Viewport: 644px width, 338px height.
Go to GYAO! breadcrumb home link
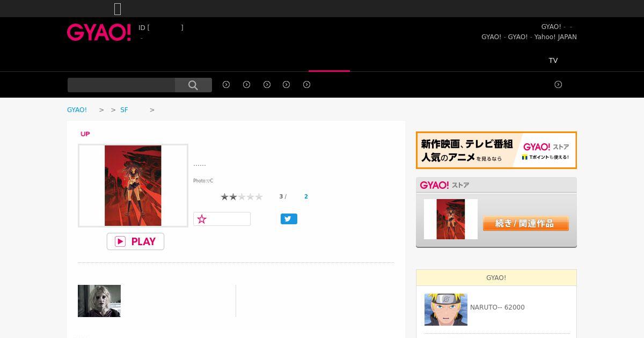pos(77,109)
